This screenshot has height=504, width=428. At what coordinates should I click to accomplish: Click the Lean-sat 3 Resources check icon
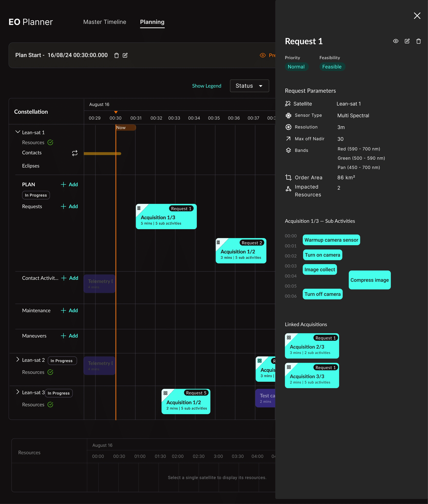50,404
